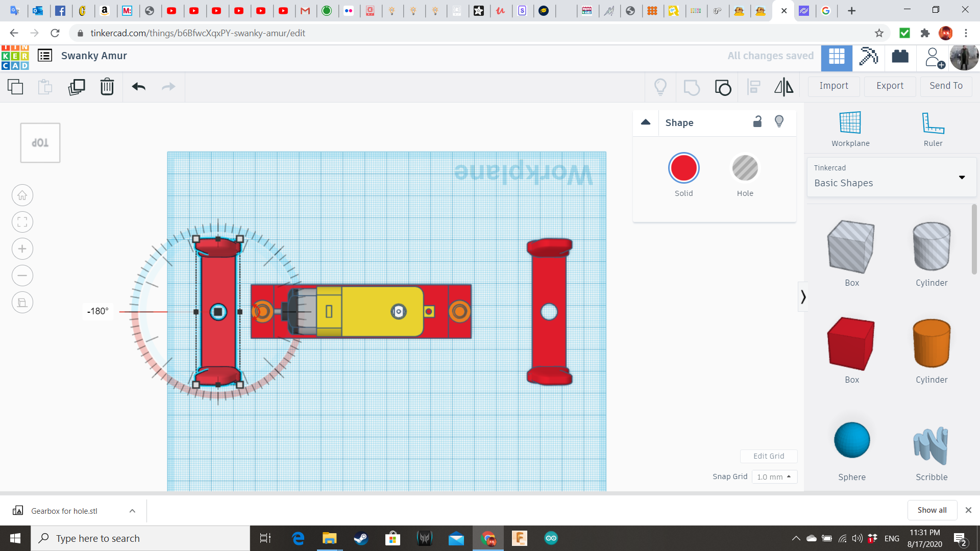The width and height of the screenshot is (980, 551).
Task: Click the Import button
Action: click(833, 86)
